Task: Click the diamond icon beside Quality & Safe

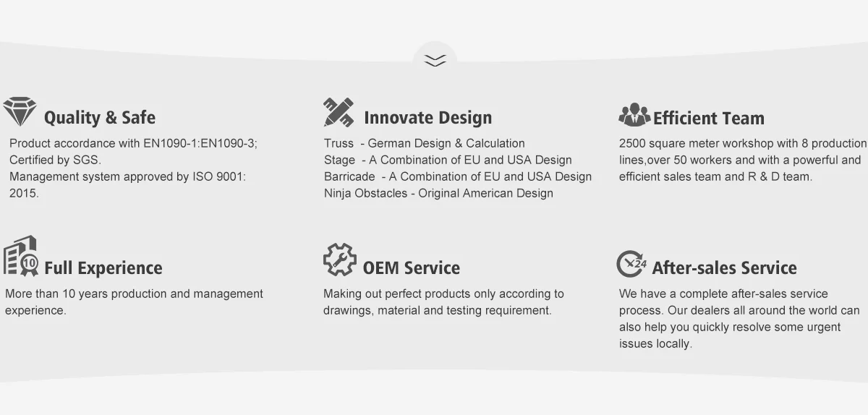Action: (20, 112)
